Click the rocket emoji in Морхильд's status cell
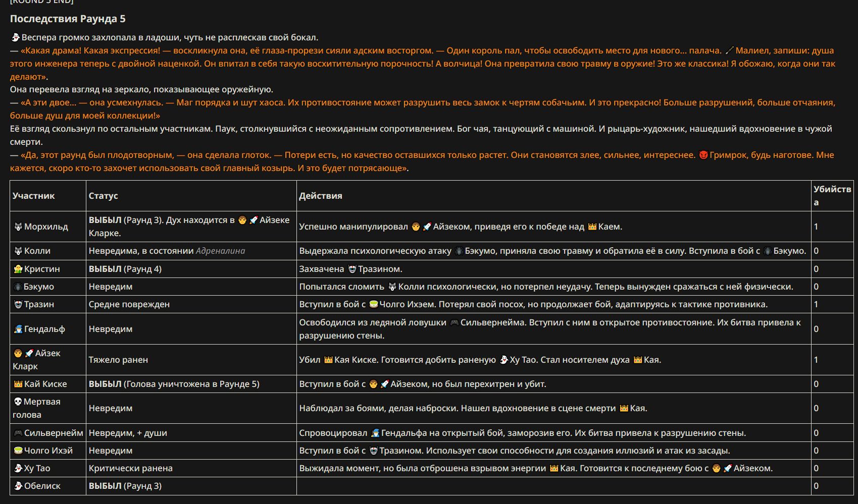The height and width of the screenshot is (504, 858). [x=254, y=220]
